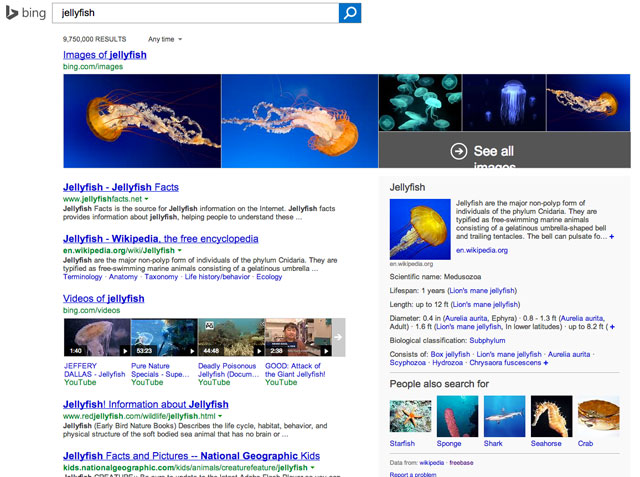Screen dimensions: 640x477
Task: Open en.wikipedia.org link in info panel
Action: pyautogui.click(x=482, y=251)
